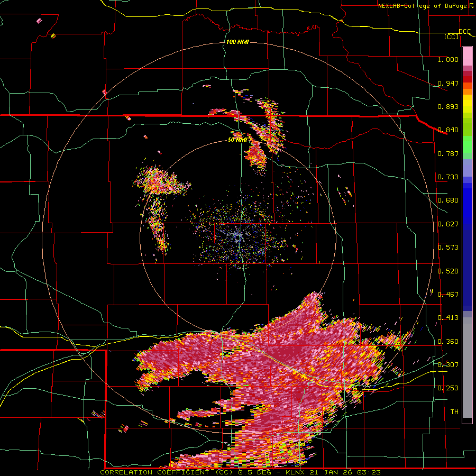Select the DCC product label

(x=464, y=32)
